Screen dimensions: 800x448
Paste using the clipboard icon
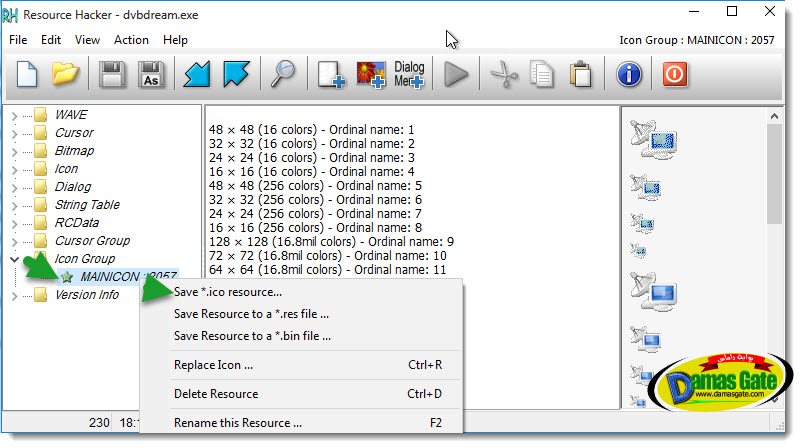(x=581, y=74)
